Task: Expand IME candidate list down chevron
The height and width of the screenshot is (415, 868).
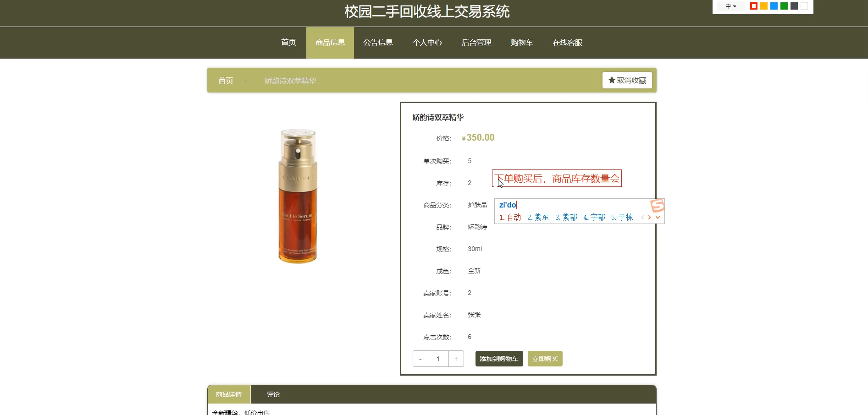Action: tap(658, 218)
